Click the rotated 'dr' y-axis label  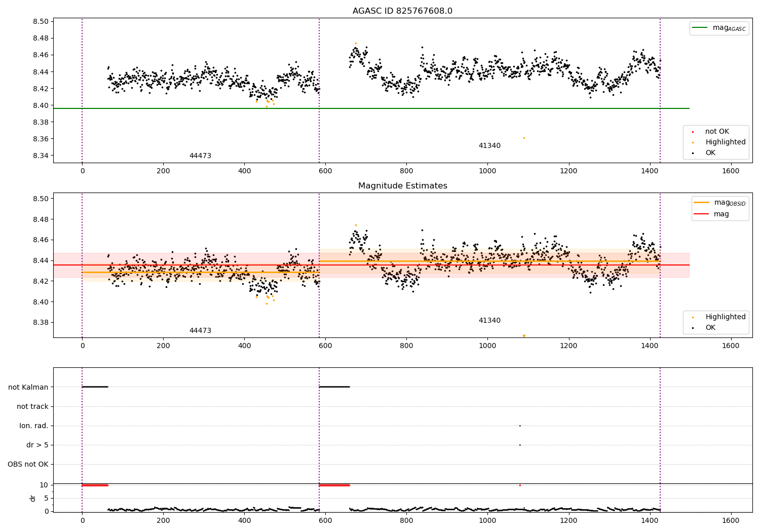[33, 498]
